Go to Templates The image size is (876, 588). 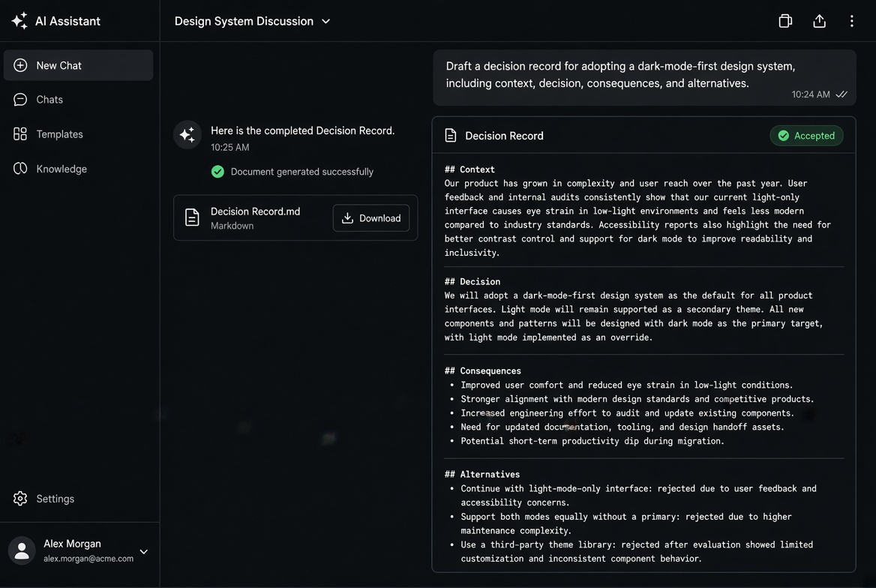pos(78,134)
